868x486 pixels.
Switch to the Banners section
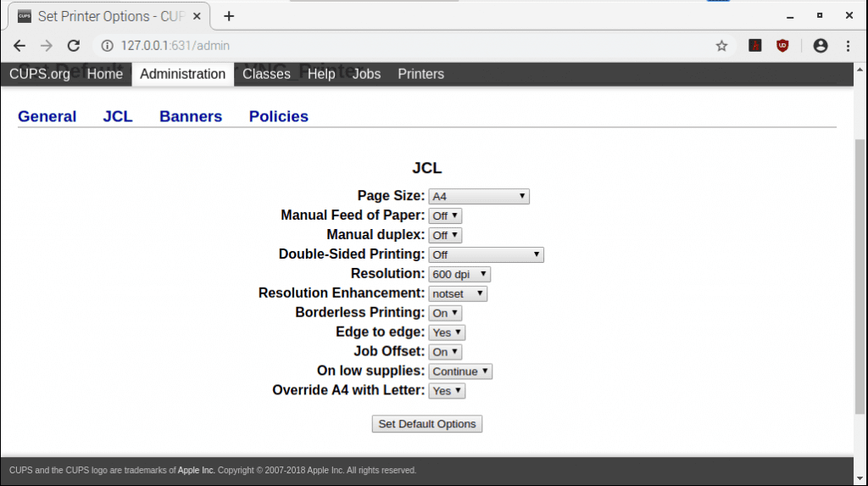click(191, 117)
